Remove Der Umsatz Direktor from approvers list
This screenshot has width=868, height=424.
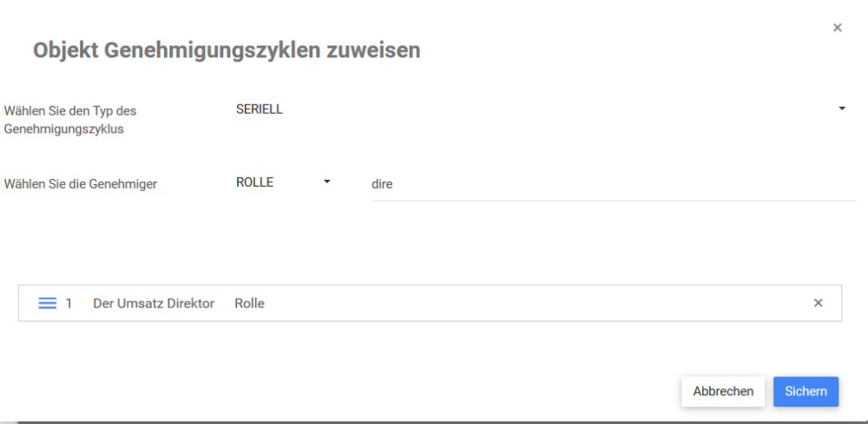(x=818, y=303)
